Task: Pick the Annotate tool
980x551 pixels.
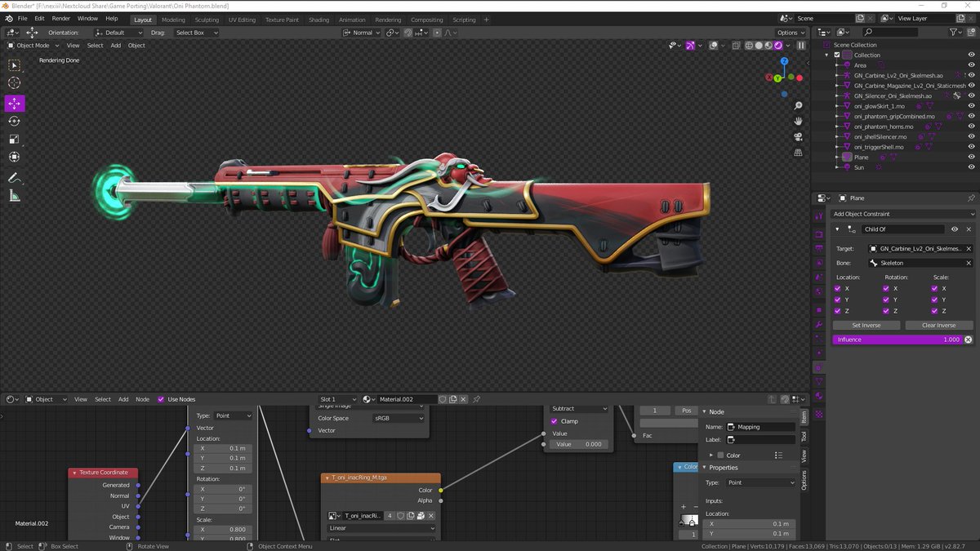Action: coord(14,177)
